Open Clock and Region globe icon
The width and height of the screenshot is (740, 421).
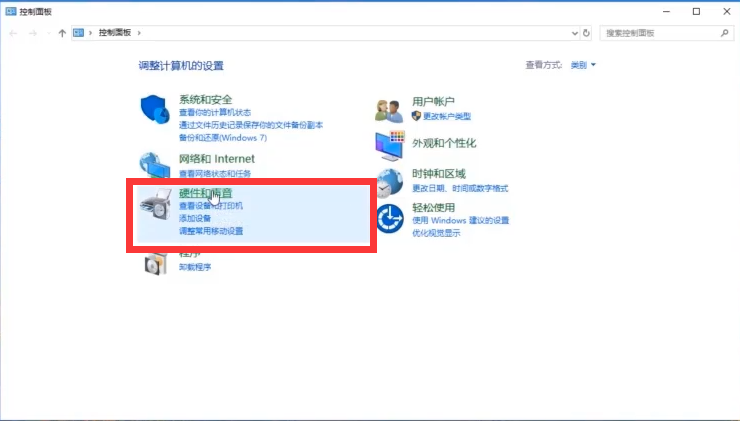click(390, 183)
